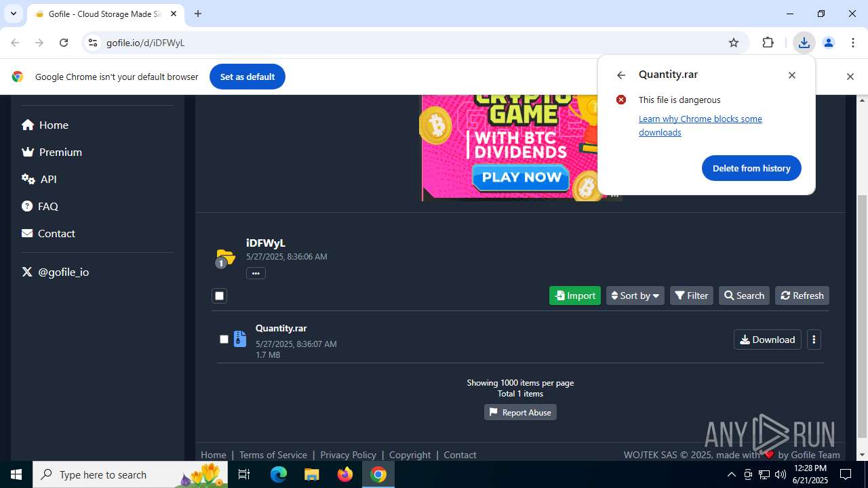868x488 pixels.
Task: Open the Quantity.rar three-dot menu
Action: click(x=814, y=340)
